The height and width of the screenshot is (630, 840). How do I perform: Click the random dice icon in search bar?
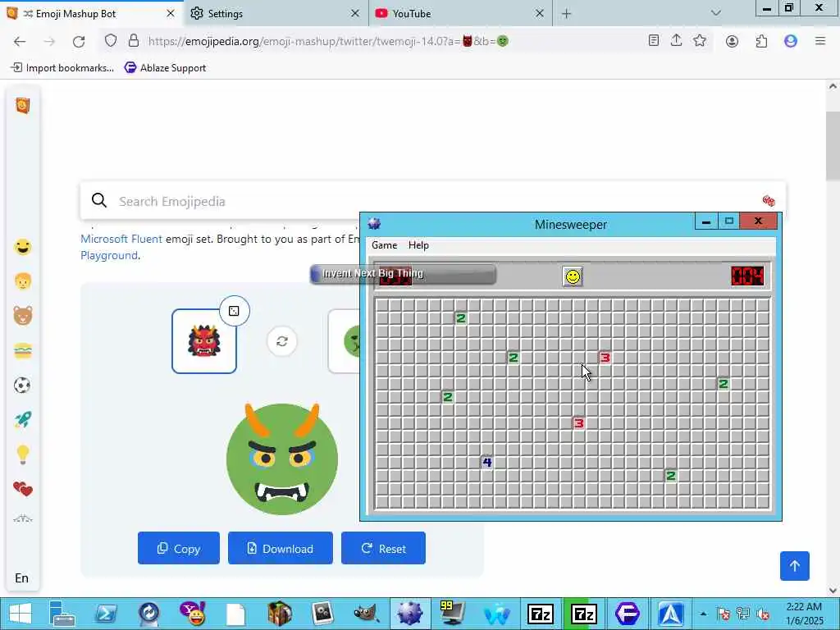tap(768, 201)
